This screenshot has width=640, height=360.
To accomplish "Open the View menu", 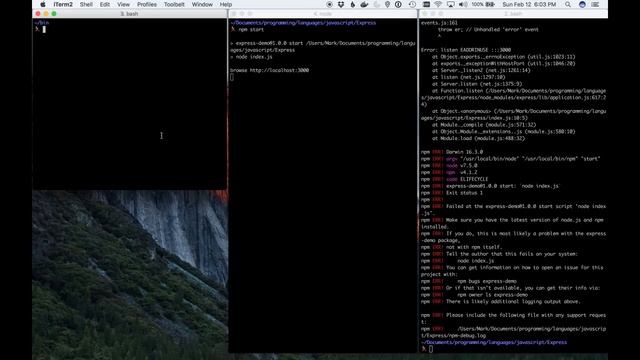I will [123, 4].
